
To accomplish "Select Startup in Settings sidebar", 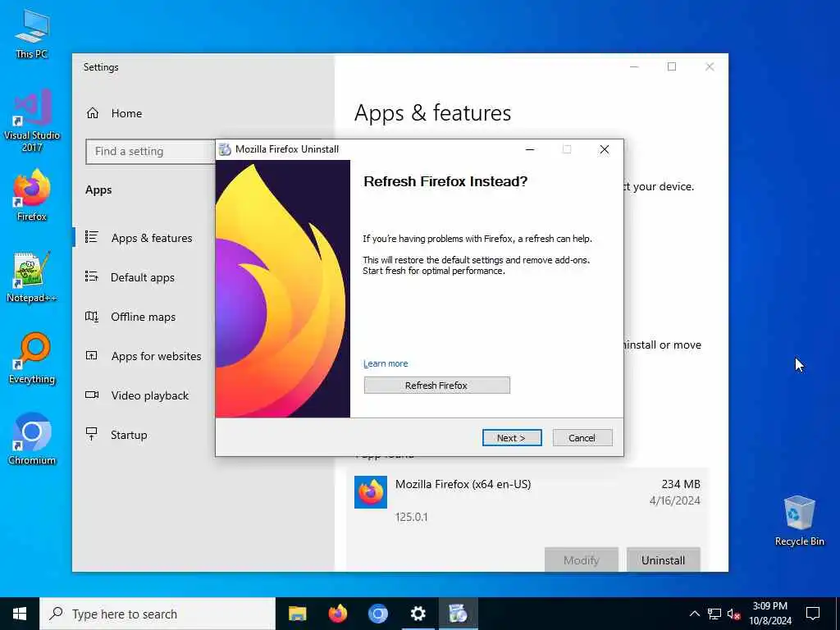I will [x=129, y=435].
